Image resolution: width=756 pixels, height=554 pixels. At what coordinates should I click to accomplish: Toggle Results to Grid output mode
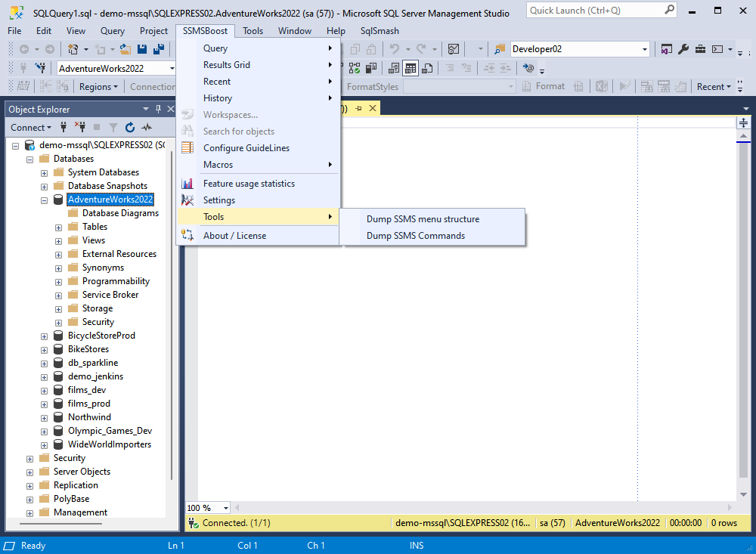tap(411, 68)
